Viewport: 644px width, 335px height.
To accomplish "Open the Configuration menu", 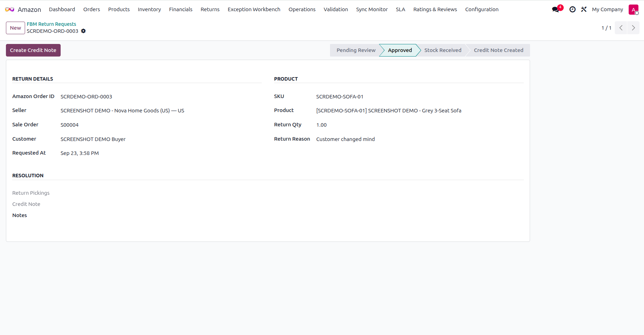I will tap(482, 9).
